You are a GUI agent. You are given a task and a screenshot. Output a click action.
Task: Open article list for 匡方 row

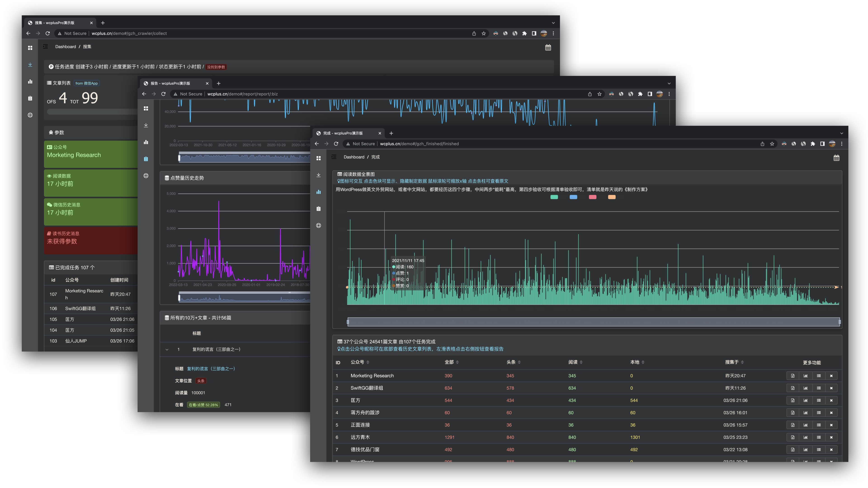[818, 400]
